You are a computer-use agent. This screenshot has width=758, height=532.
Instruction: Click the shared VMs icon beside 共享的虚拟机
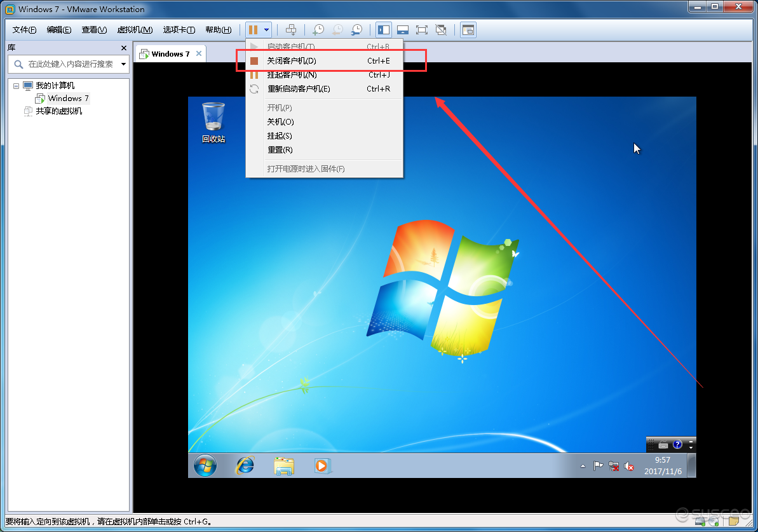point(28,111)
